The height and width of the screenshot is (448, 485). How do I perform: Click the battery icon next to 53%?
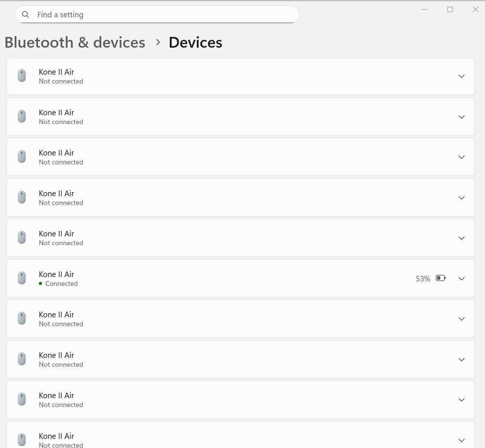coord(441,278)
